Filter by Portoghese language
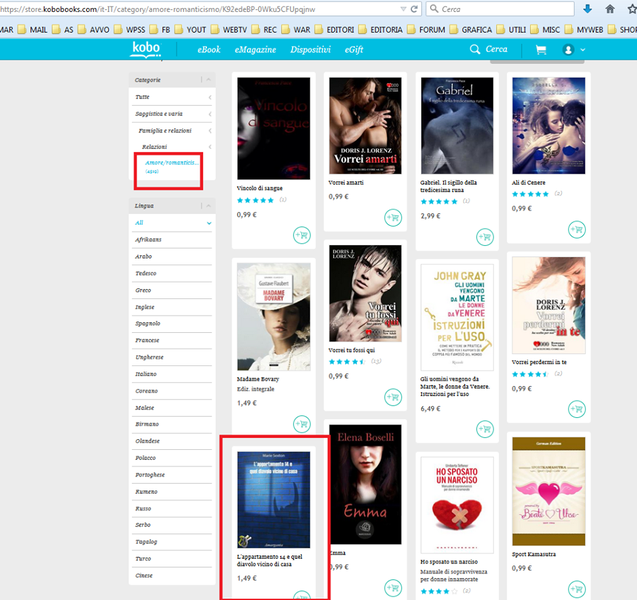637x600 pixels. click(172, 475)
